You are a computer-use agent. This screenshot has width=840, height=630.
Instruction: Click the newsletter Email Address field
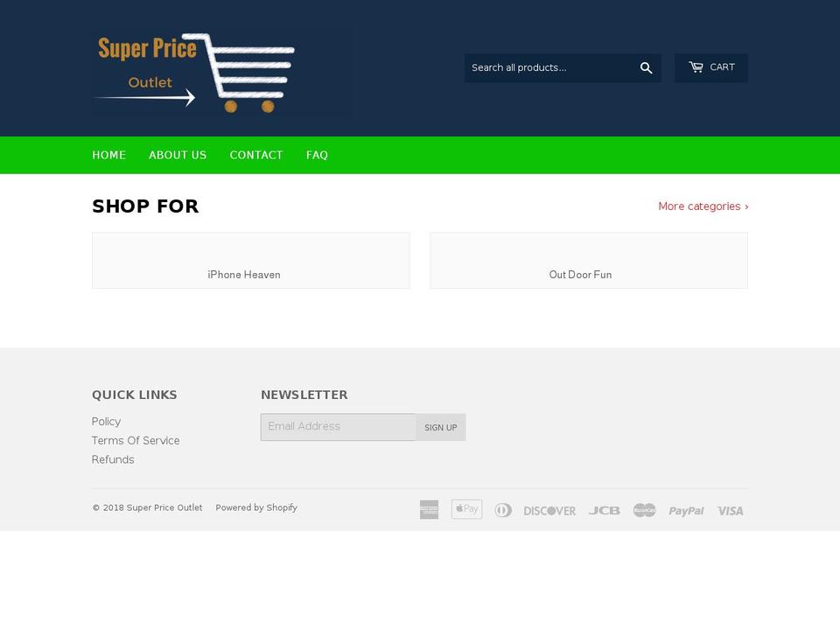339,427
